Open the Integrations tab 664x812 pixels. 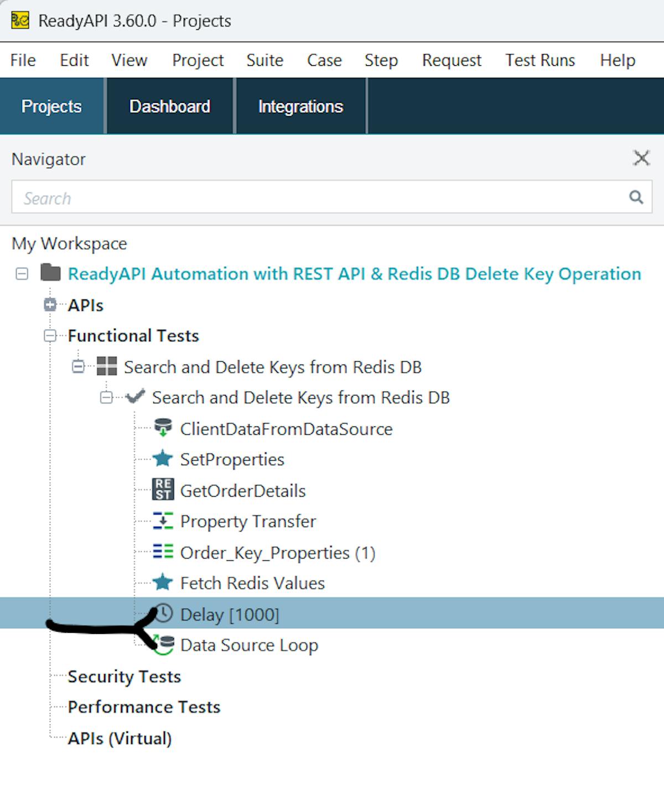pos(300,106)
